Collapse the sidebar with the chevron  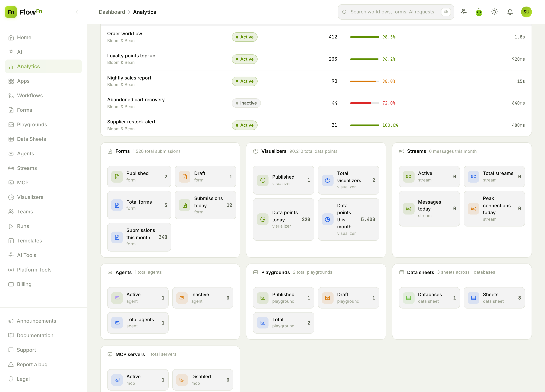(77, 12)
